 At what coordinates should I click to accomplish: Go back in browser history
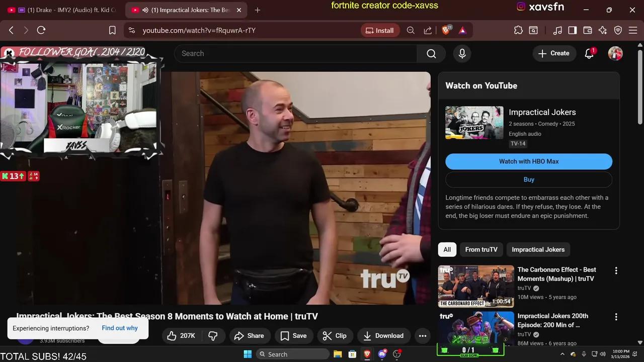(x=11, y=30)
